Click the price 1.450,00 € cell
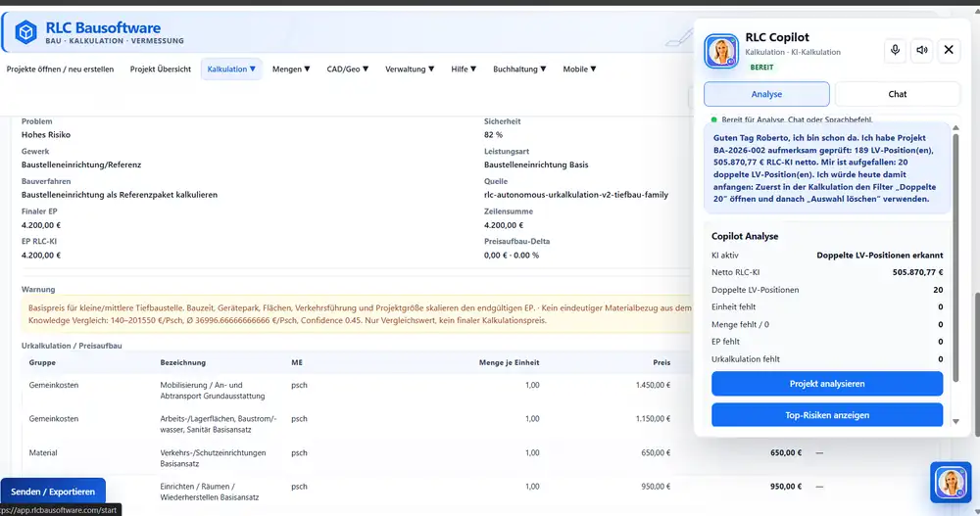Screen dimensions: 980x516 653,386
